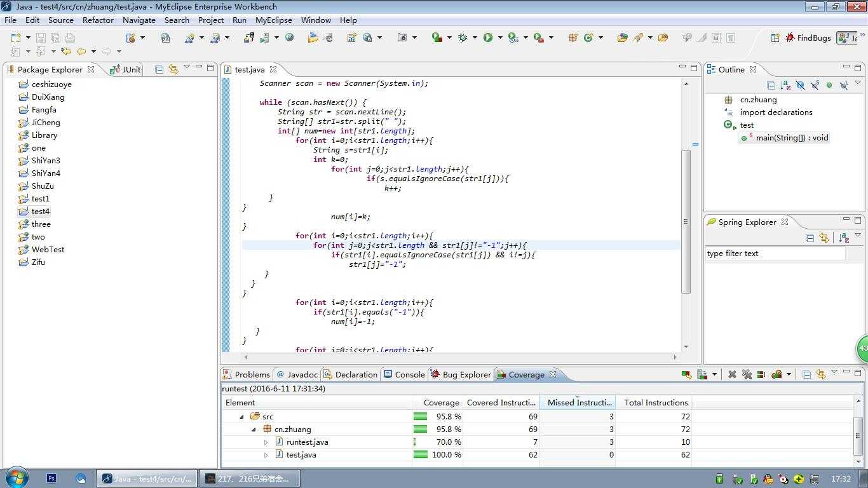Click the green Run button in toolbar
This screenshot has width=868, height=488.
488,37
